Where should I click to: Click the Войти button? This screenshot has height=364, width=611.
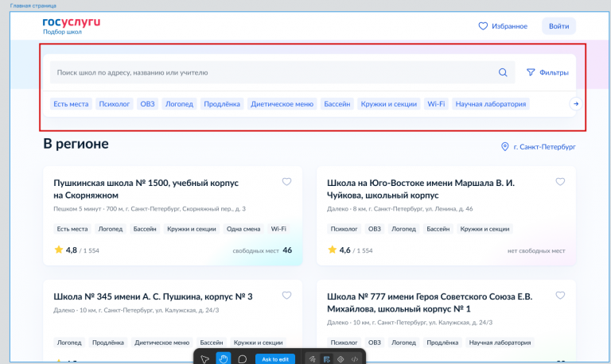click(558, 26)
